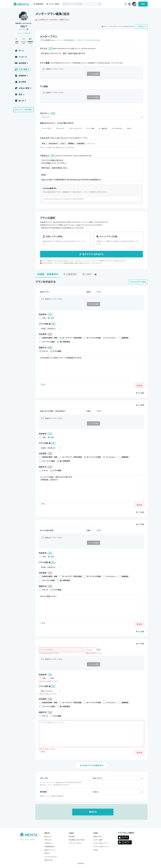
Task: Switch to 未経験・初級者向け tab
Action: pyautogui.click(x=47, y=274)
